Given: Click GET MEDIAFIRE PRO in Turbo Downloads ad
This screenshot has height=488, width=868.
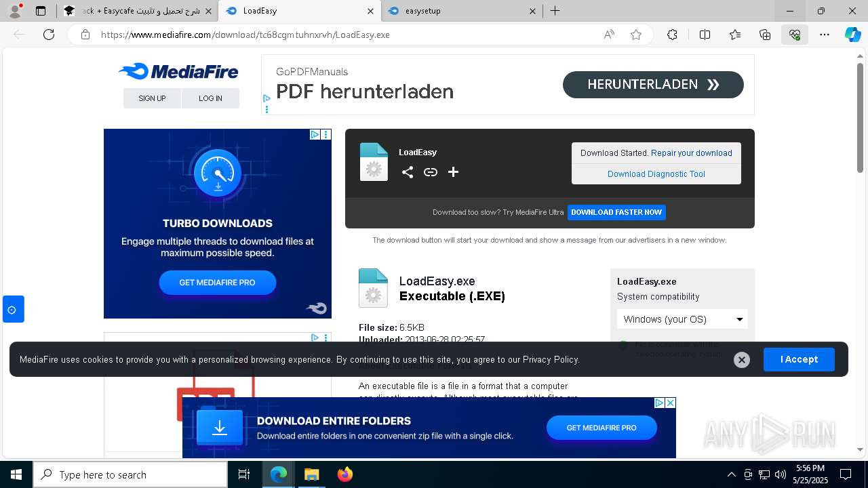Looking at the screenshot, I should point(218,283).
